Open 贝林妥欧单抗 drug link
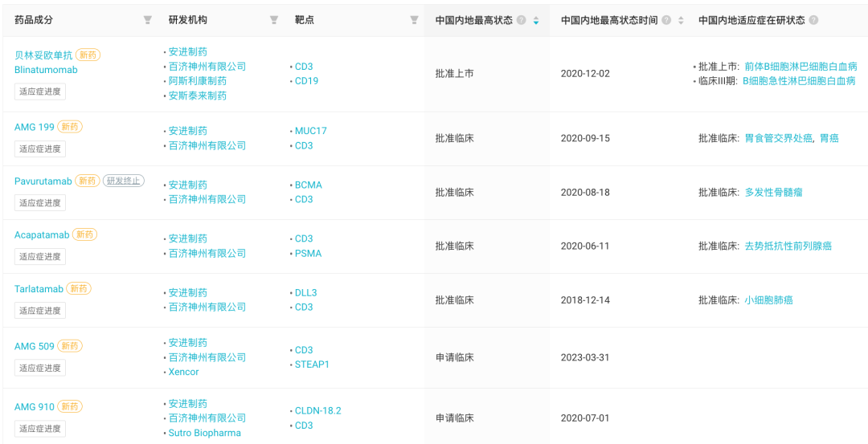The image size is (868, 444). (x=43, y=55)
